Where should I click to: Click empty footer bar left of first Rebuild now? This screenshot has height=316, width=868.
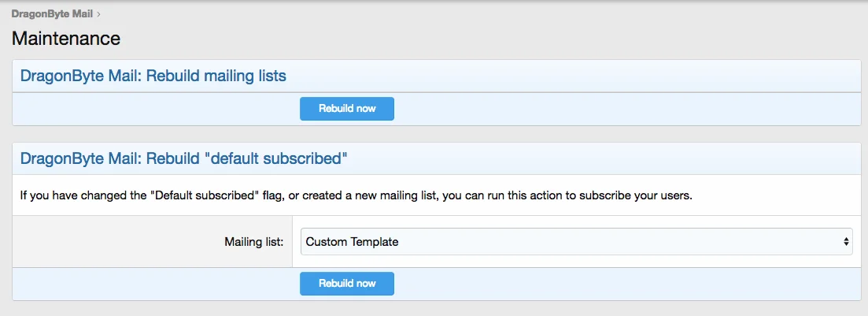[x=157, y=109]
